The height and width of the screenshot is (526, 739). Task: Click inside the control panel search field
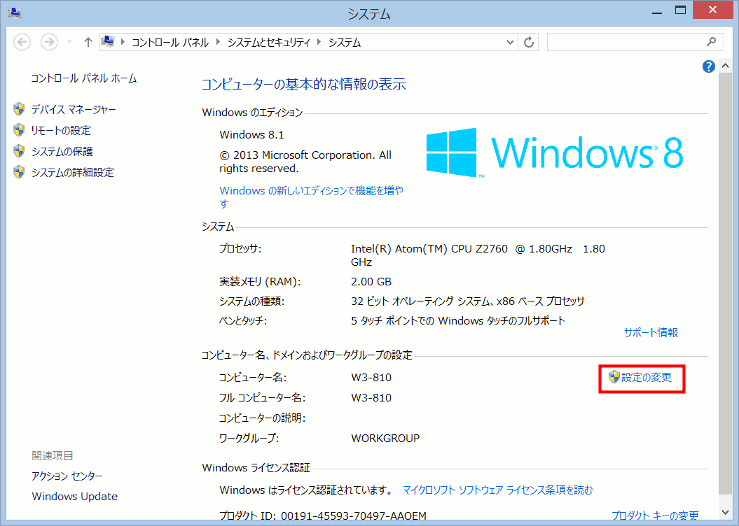[625, 43]
